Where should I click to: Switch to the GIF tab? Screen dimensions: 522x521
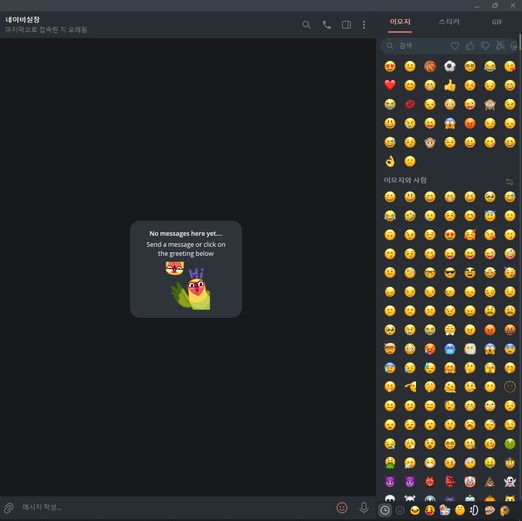(497, 22)
